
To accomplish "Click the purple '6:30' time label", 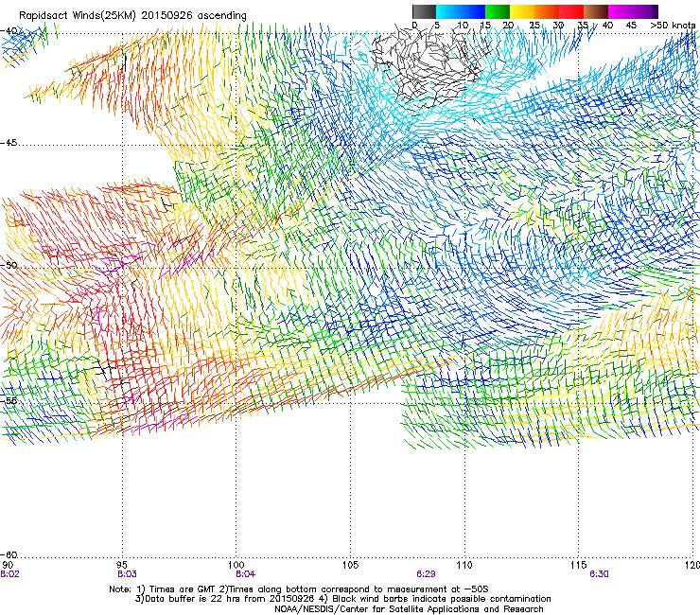I will coord(599,574).
